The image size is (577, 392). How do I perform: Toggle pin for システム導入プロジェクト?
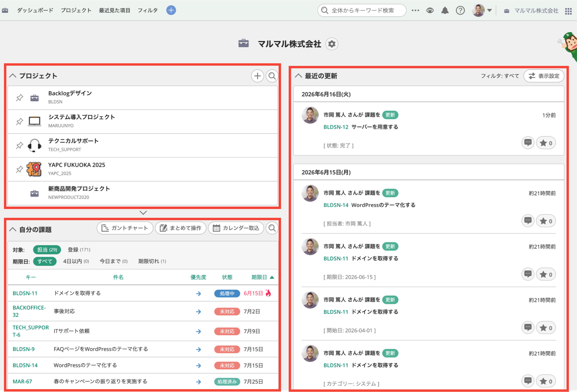(x=20, y=122)
